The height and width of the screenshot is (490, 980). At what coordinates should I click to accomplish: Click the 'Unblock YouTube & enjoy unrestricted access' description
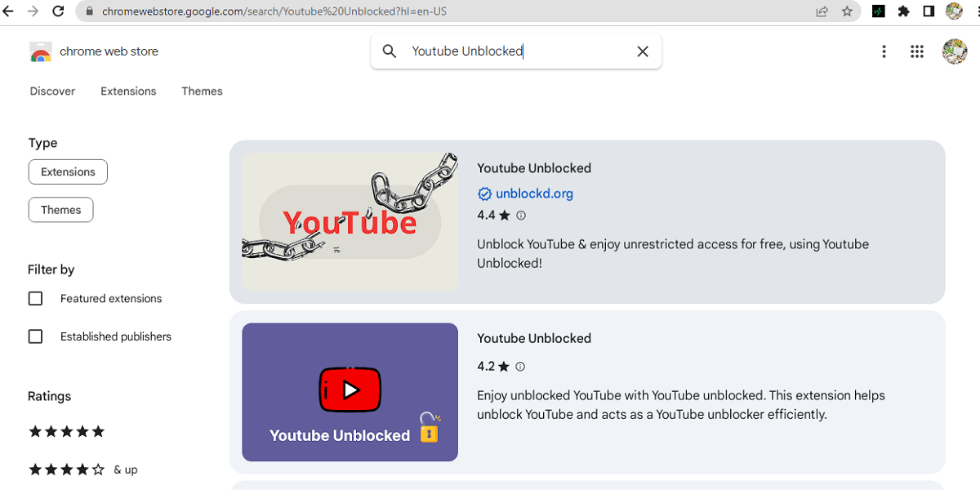pyautogui.click(x=673, y=254)
